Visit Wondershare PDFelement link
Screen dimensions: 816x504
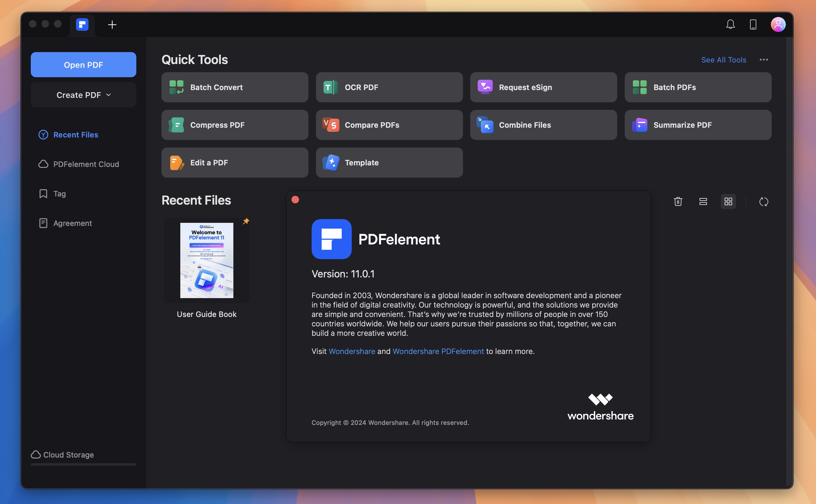(438, 351)
